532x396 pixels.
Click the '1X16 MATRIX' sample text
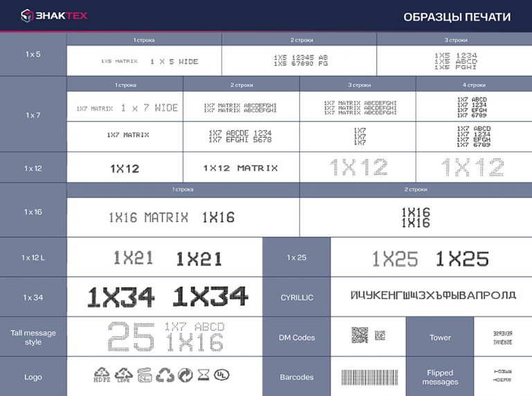[x=148, y=217]
